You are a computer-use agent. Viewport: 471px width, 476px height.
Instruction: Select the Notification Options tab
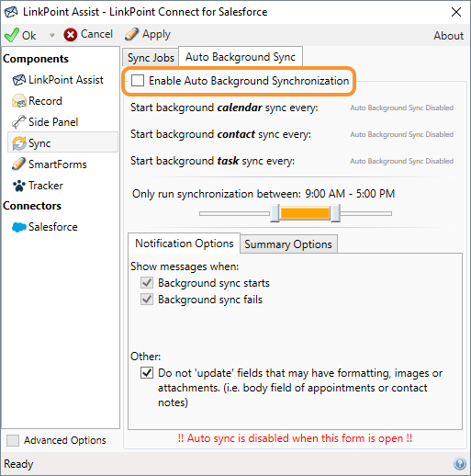[x=185, y=244]
